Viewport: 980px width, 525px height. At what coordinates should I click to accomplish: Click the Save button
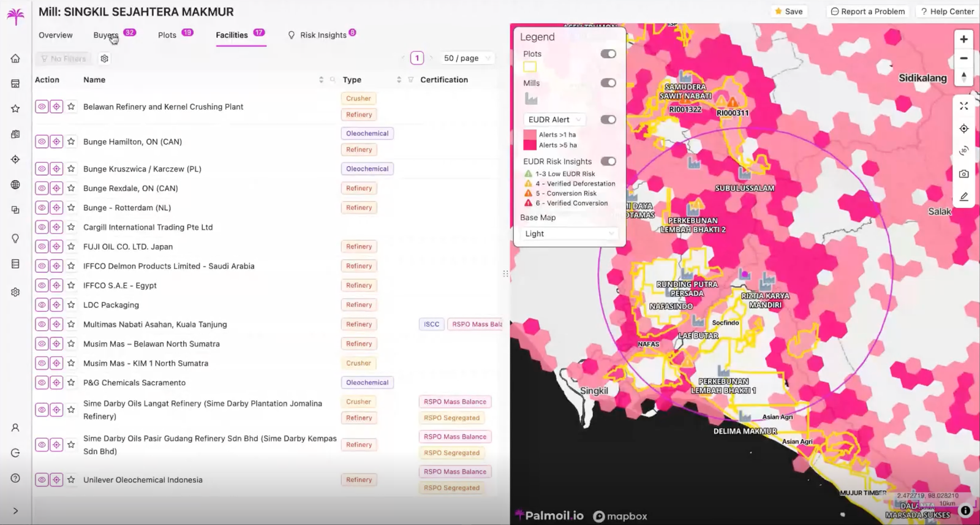pyautogui.click(x=789, y=12)
